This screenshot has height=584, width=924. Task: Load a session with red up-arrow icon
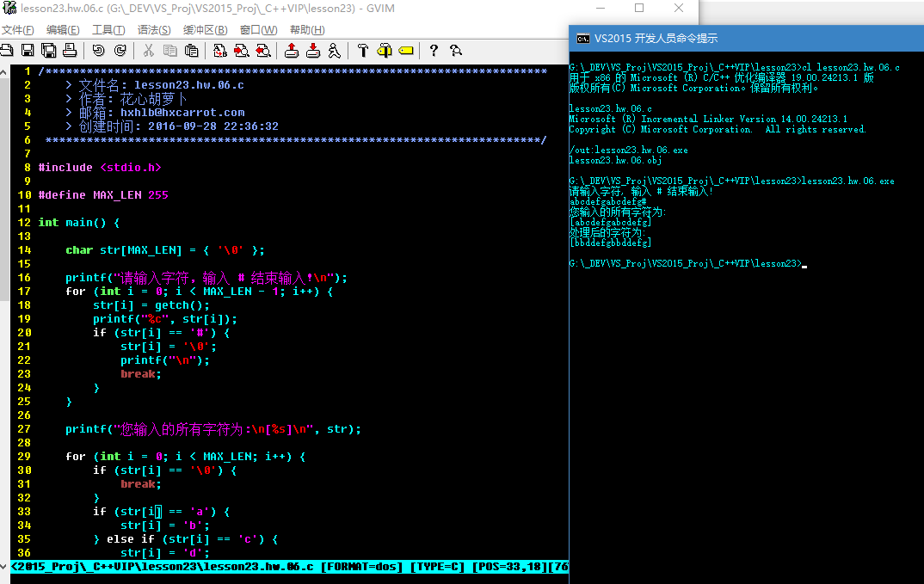coord(292,51)
